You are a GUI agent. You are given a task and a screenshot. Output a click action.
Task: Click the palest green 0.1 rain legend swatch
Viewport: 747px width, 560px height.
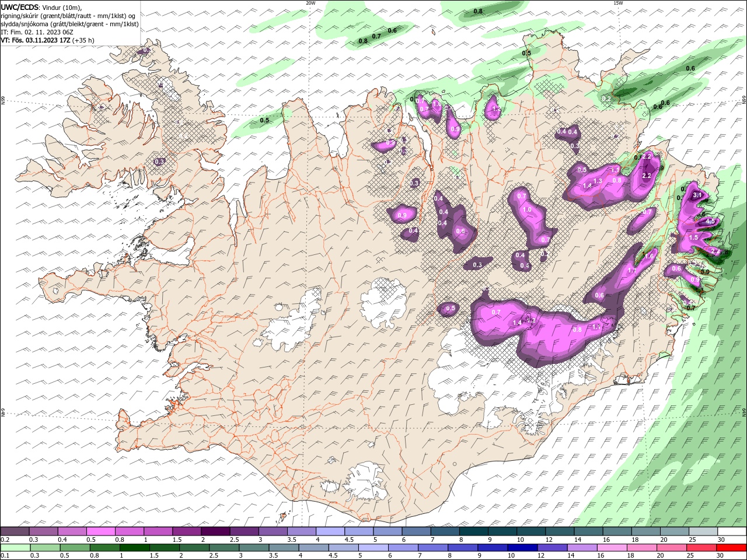click(15, 548)
